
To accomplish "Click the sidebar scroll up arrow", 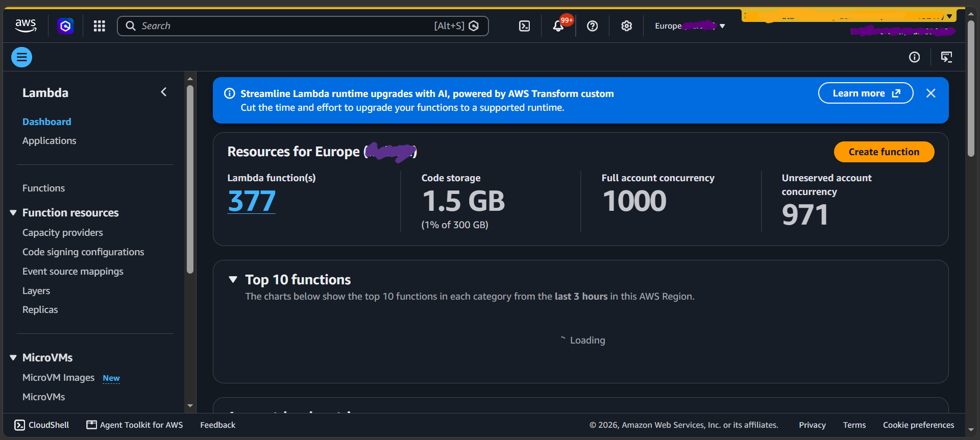I will (190, 79).
